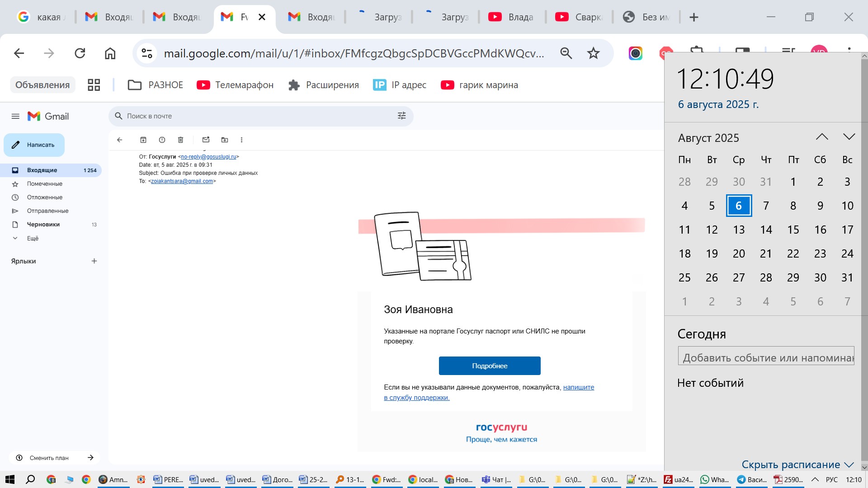This screenshot has height=488, width=868.
Task: Open the no-reply@gosuslugi.ru sender link
Action: [x=208, y=157]
